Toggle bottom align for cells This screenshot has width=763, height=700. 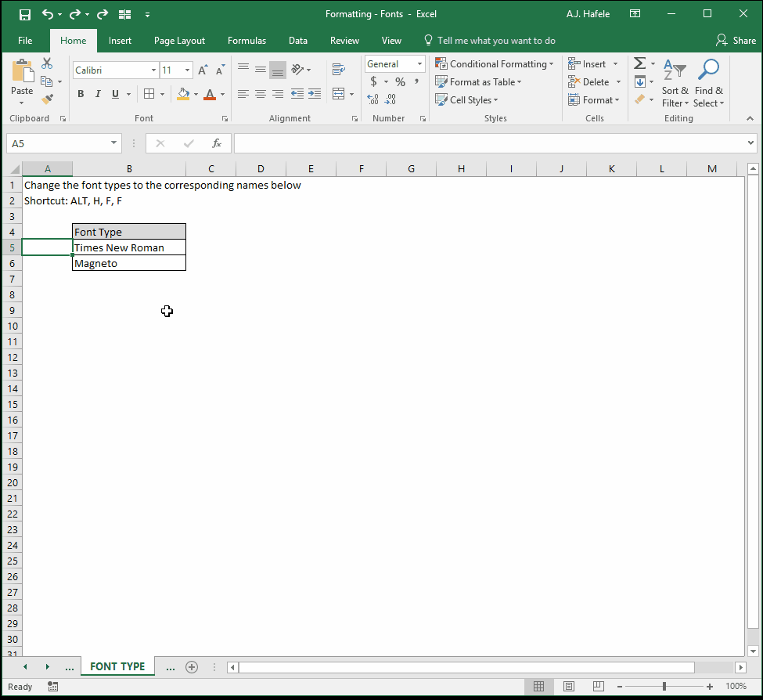(x=278, y=70)
